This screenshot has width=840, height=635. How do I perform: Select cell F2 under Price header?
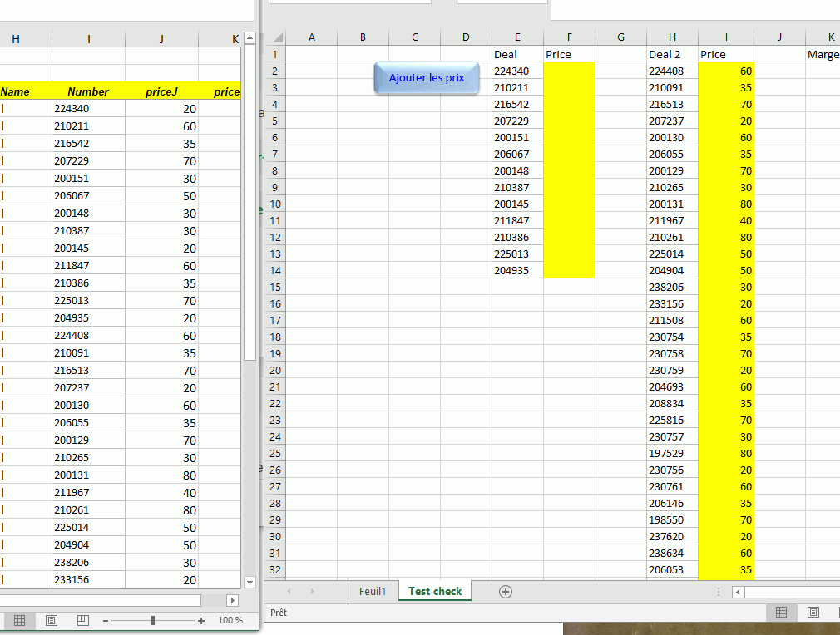[569, 71]
